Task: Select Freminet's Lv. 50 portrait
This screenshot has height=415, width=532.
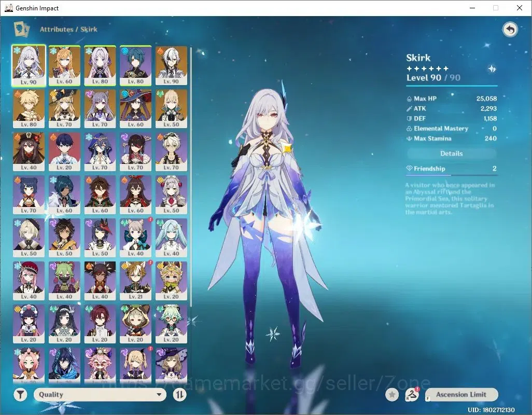Action: (29, 238)
